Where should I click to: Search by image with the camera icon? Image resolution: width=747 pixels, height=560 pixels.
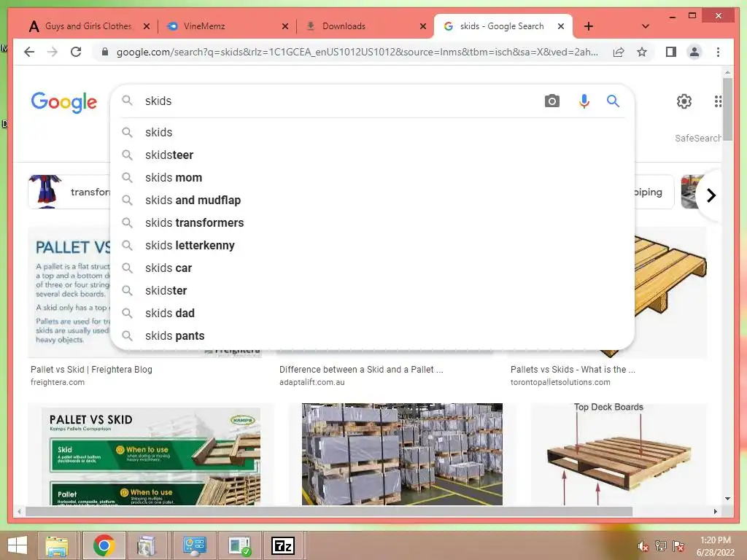coord(551,101)
